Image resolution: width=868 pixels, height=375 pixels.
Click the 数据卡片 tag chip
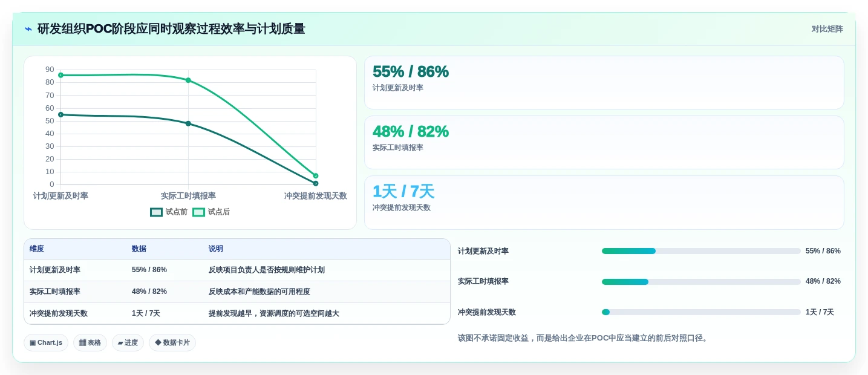[x=172, y=343]
